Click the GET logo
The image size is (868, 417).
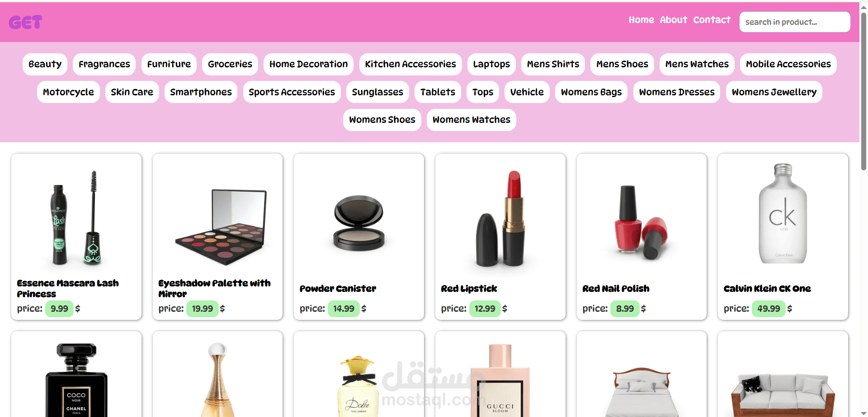click(25, 22)
